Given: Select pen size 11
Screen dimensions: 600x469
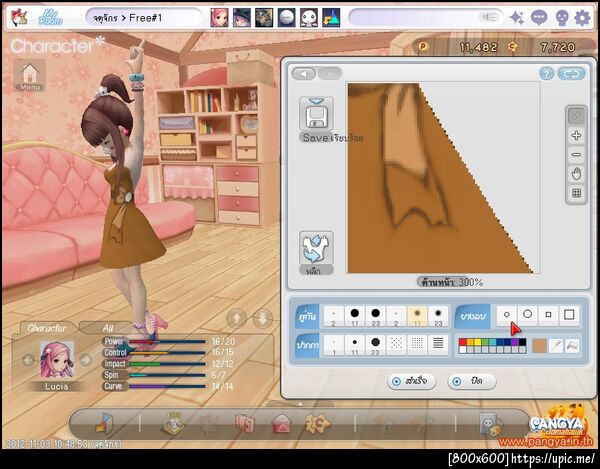Looking at the screenshot, I should [355, 345].
